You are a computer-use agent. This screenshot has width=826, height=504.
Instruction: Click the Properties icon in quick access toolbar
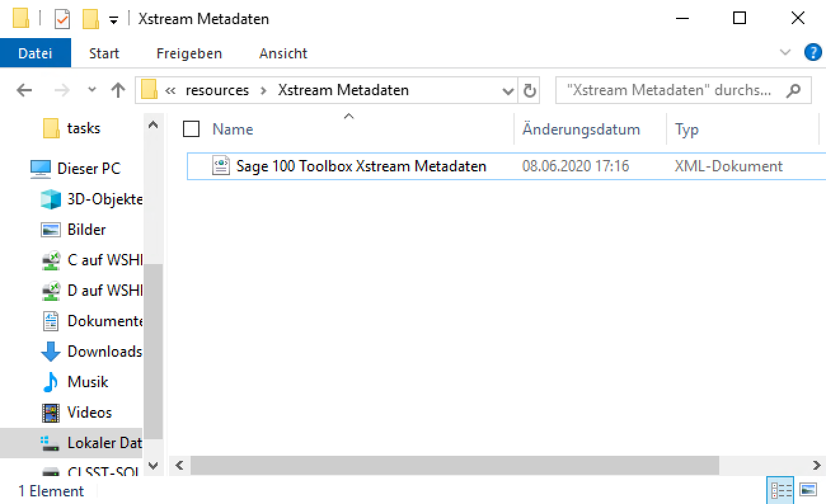tap(62, 19)
